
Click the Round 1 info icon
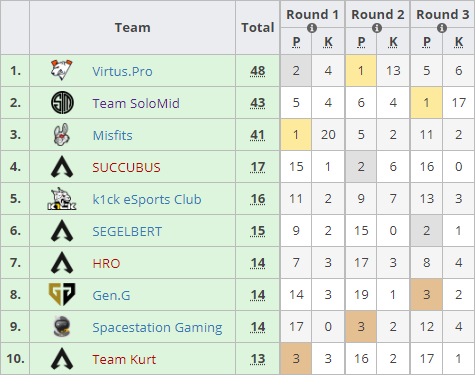tap(312, 28)
